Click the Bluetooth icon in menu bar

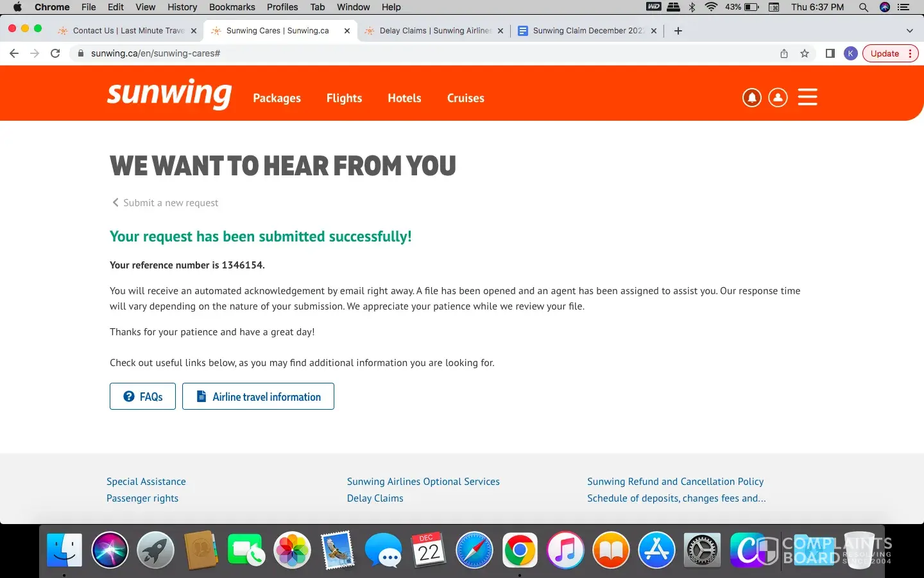coord(692,7)
